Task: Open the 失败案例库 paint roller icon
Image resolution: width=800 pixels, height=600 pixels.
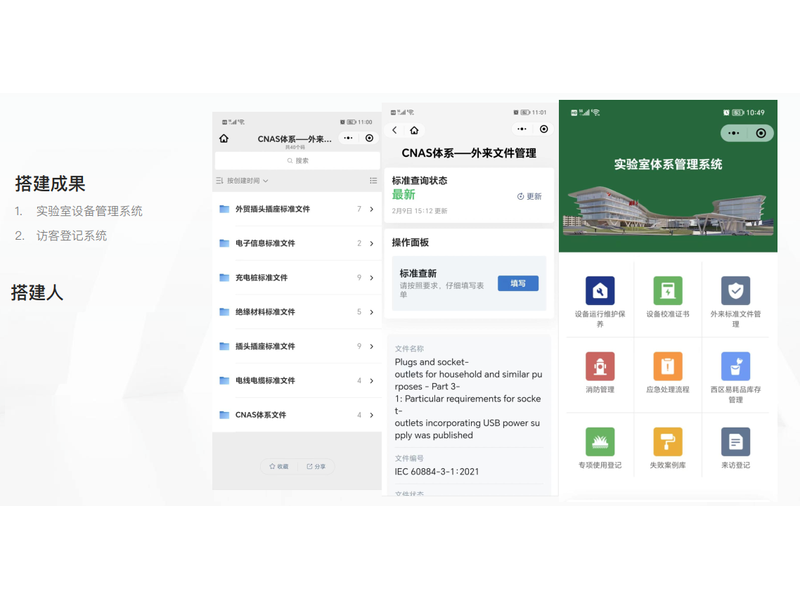Action: point(667,441)
